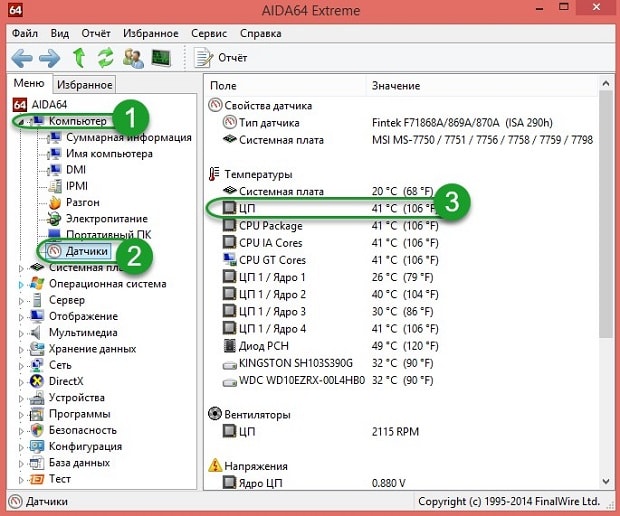Switch to the Избранное panel tab
Screen dimensions: 620x516
84,84
